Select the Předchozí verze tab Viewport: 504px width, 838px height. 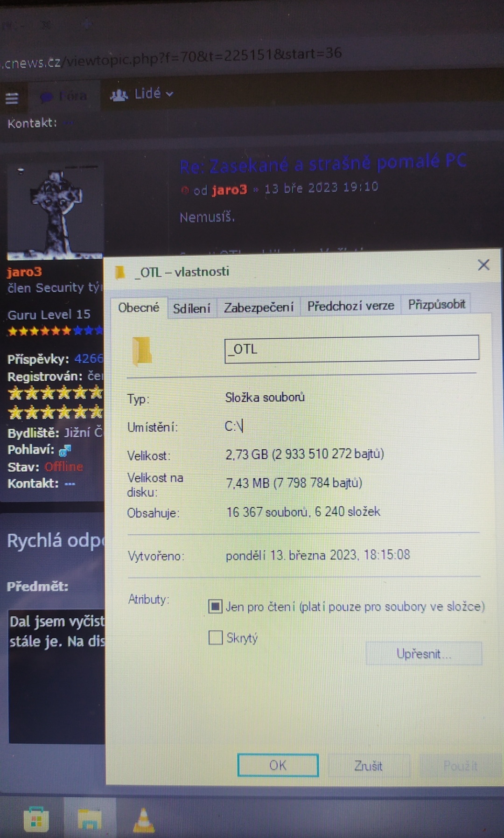[x=350, y=306]
